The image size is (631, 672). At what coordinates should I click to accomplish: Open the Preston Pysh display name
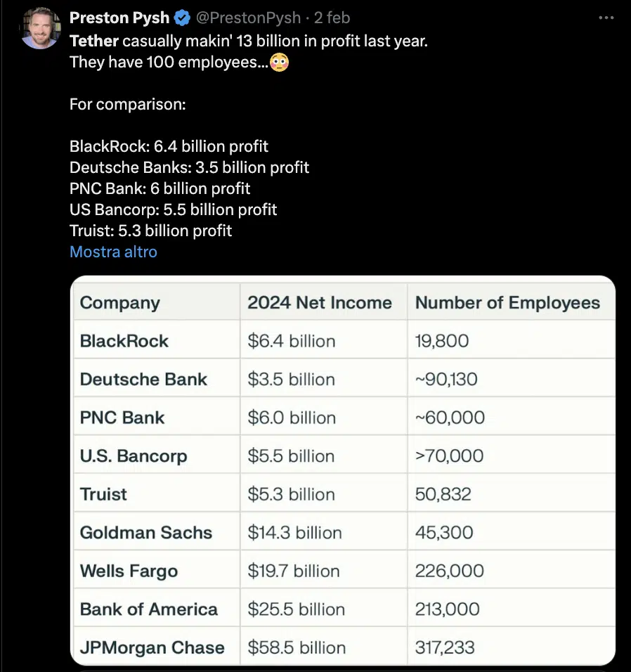pos(119,18)
